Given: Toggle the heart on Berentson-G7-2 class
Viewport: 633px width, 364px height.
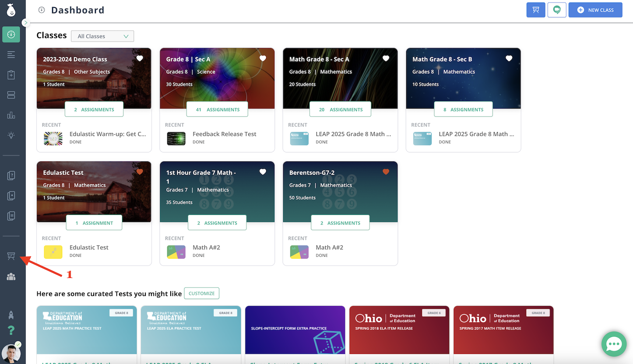Looking at the screenshot, I should pos(386,172).
